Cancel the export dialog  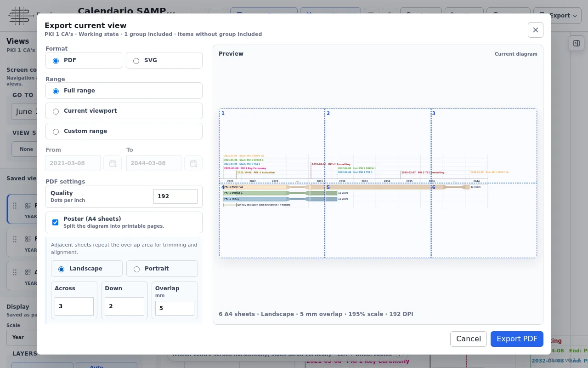[x=469, y=339]
